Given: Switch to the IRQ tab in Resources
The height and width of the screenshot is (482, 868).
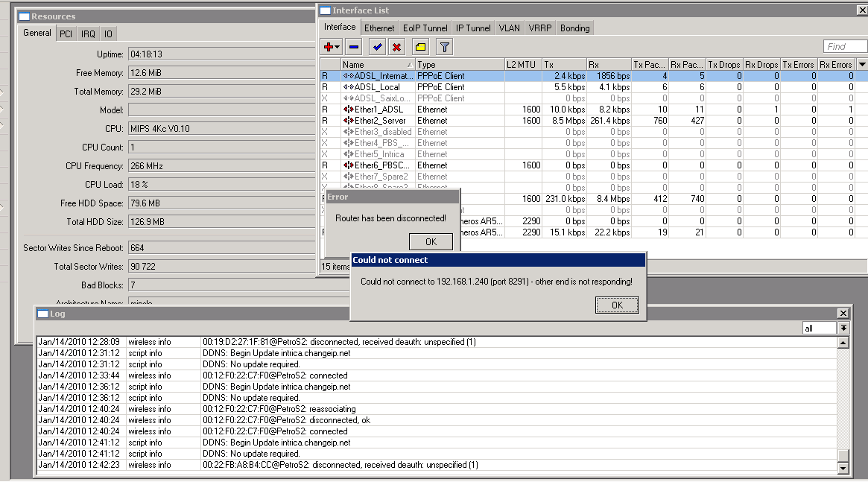Looking at the screenshot, I should pyautogui.click(x=88, y=34).
